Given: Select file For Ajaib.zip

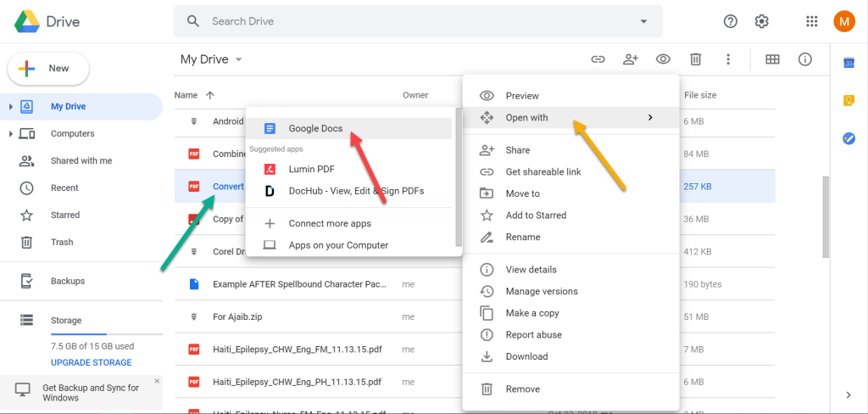Looking at the screenshot, I should coord(237,317).
